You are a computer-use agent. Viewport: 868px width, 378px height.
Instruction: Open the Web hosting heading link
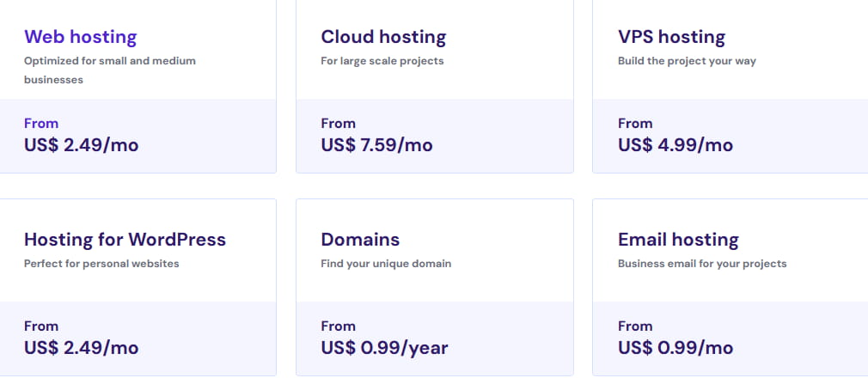(x=81, y=37)
